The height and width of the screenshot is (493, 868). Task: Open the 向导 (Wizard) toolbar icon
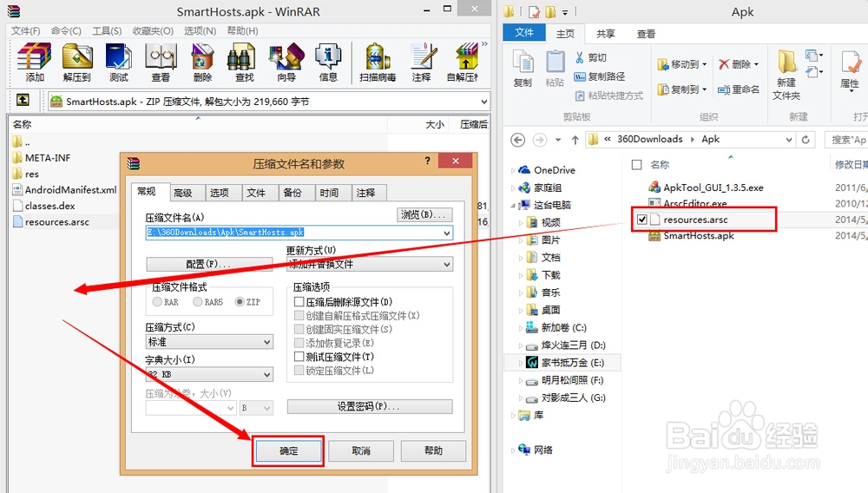(286, 62)
